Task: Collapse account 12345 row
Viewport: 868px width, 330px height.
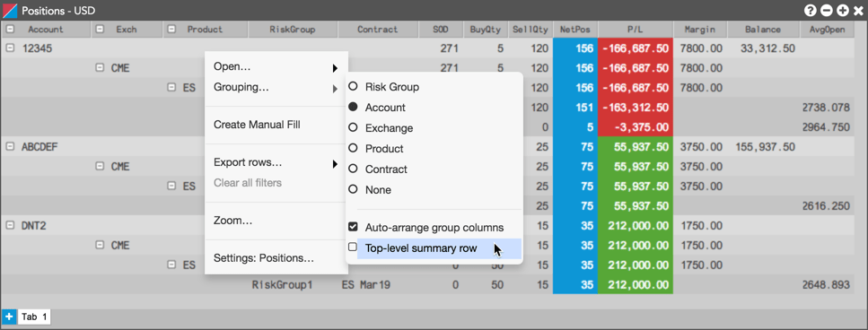Action: coord(10,48)
